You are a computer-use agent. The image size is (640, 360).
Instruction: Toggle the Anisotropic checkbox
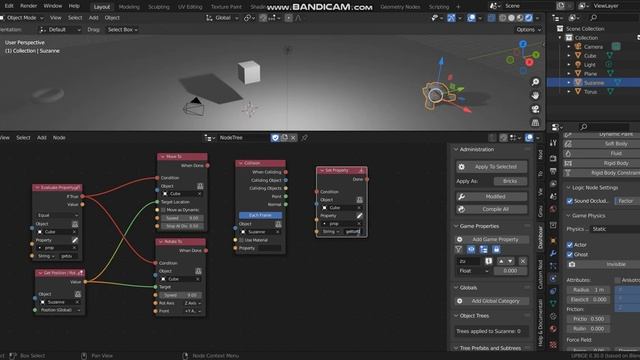coord(618,280)
